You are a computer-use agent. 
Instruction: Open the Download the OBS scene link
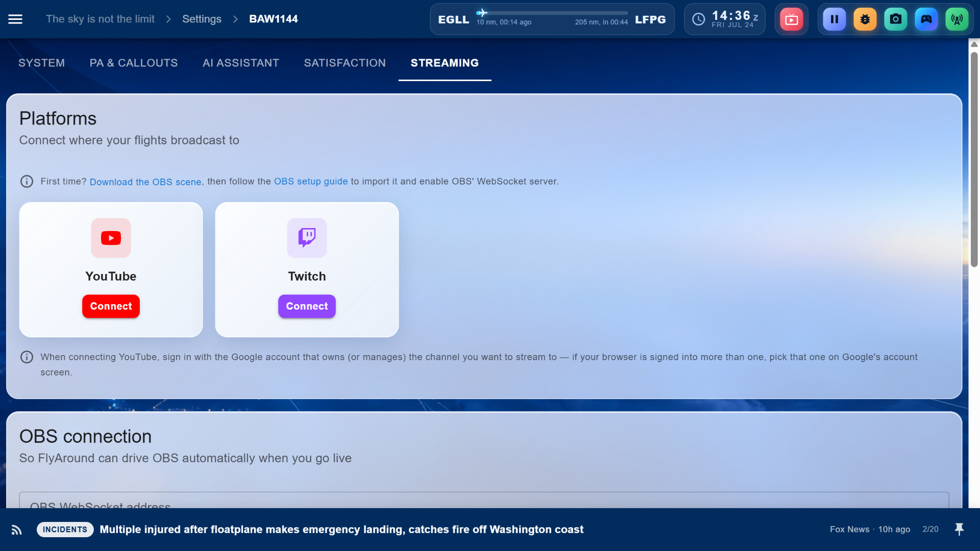point(145,182)
